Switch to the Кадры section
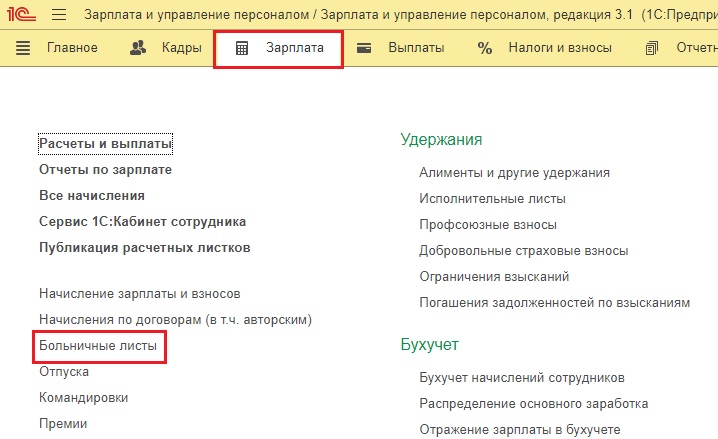The image size is (718, 439). (182, 48)
